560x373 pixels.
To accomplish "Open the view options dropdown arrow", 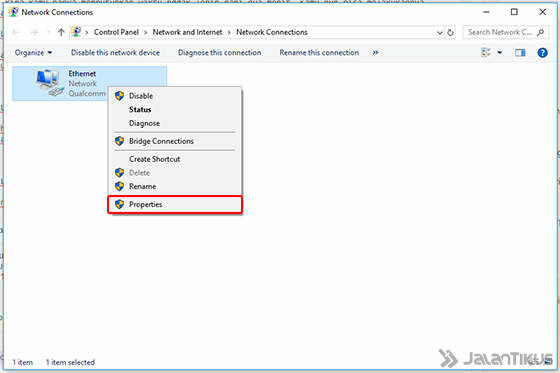I will [x=500, y=53].
